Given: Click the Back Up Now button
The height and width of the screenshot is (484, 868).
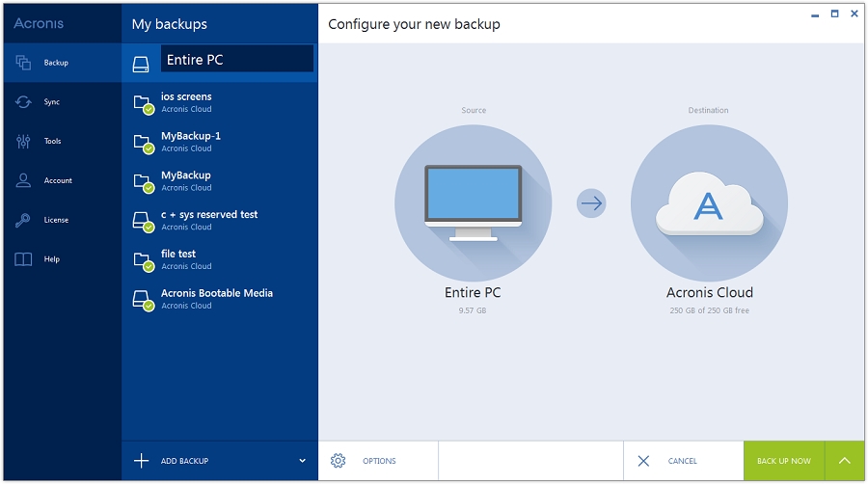Looking at the screenshot, I should pyautogui.click(x=784, y=461).
